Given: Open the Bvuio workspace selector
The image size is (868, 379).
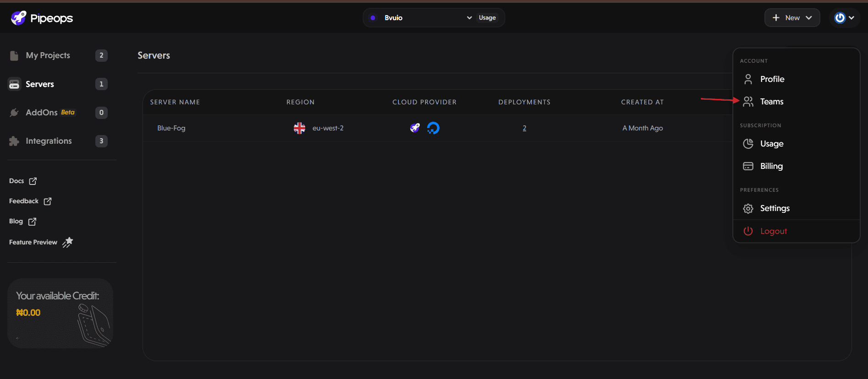Looking at the screenshot, I should 421,18.
